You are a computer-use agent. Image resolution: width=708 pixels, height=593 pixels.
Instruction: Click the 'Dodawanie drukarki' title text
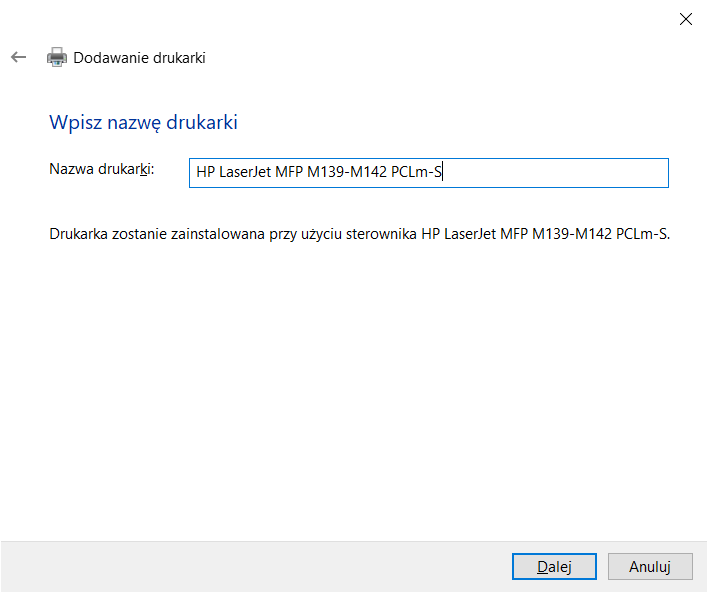[139, 58]
